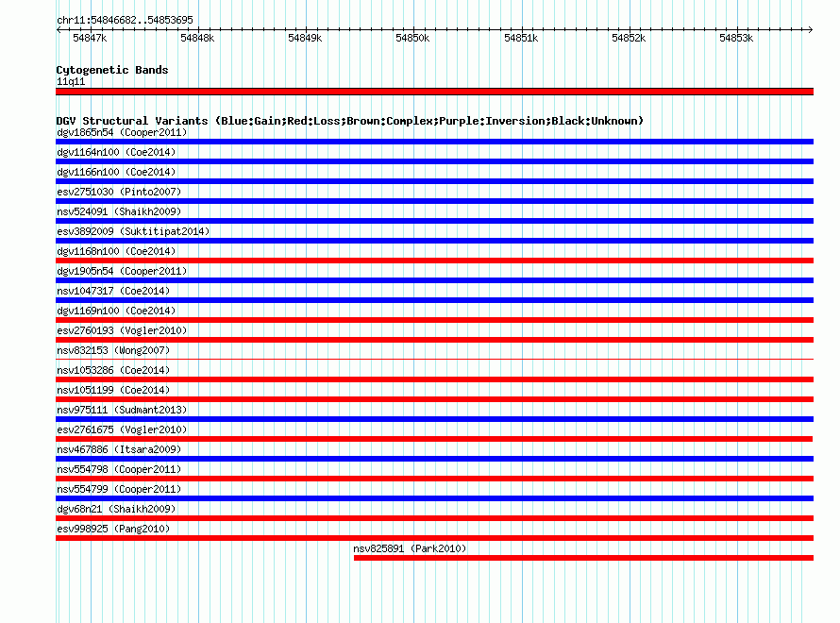Screen dimensions: 840x623
Task: Click the 11q11 cytogenetic band label
Action: click(71, 81)
